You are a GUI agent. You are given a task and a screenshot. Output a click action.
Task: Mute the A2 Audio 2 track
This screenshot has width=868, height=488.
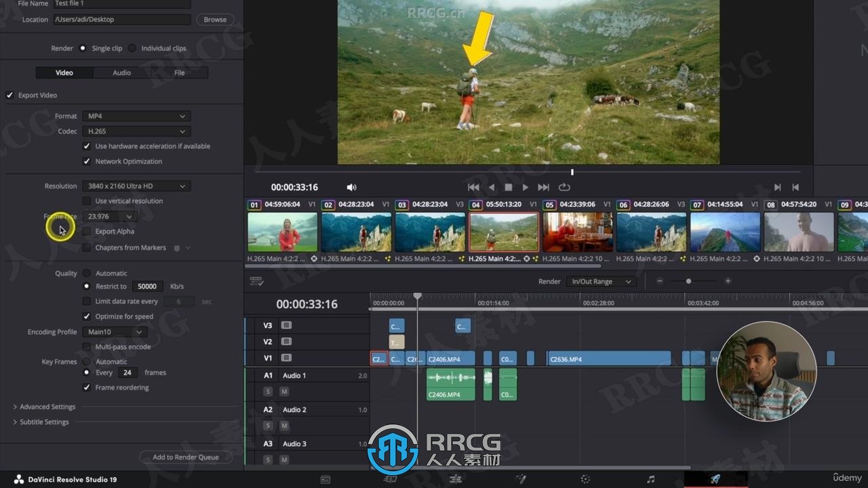click(x=284, y=426)
